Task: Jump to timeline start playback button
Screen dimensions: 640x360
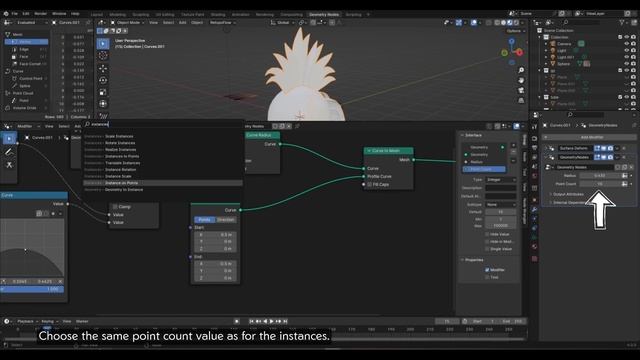Action: tap(251, 322)
